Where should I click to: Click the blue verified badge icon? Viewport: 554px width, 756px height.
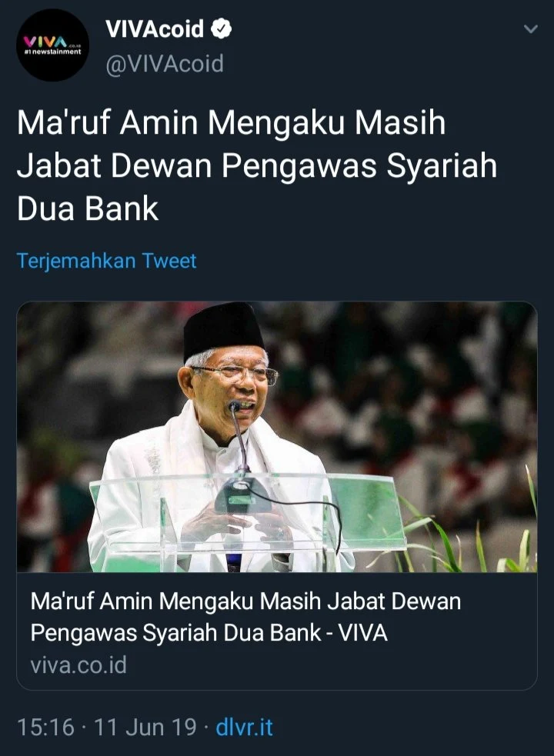coord(222,29)
